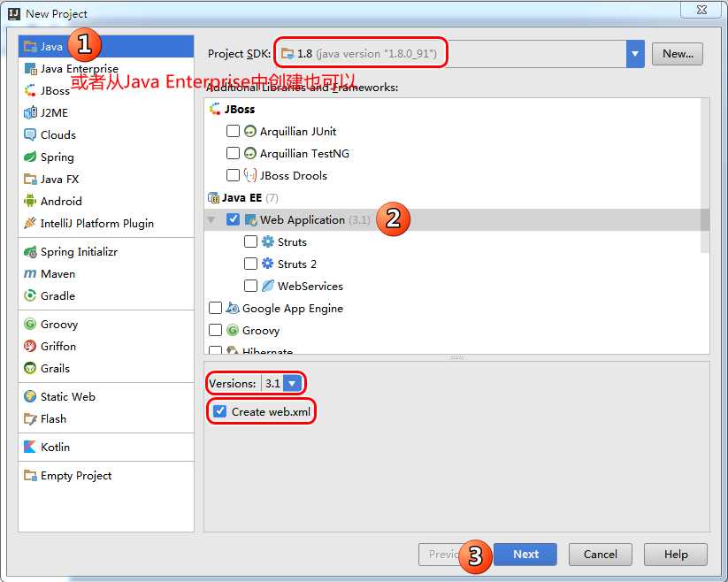Select the Static Web globe icon
Screen dimensions: 728x582
pos(30,397)
